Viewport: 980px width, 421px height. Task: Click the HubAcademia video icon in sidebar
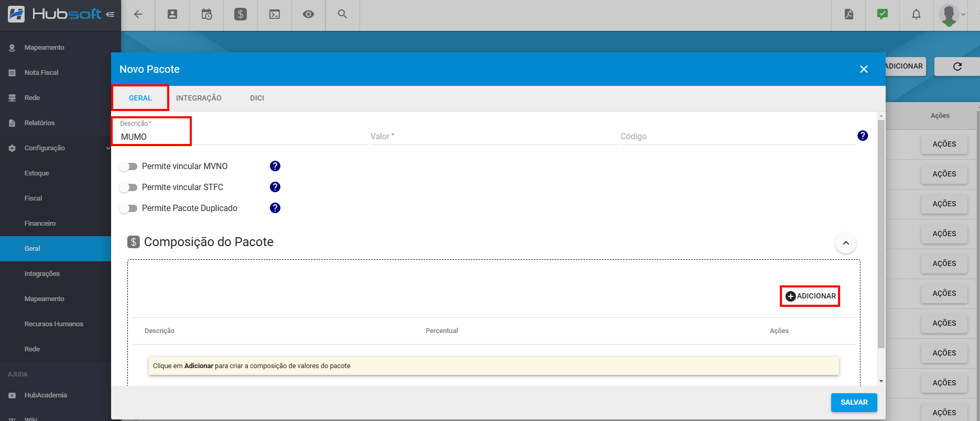[x=12, y=395]
